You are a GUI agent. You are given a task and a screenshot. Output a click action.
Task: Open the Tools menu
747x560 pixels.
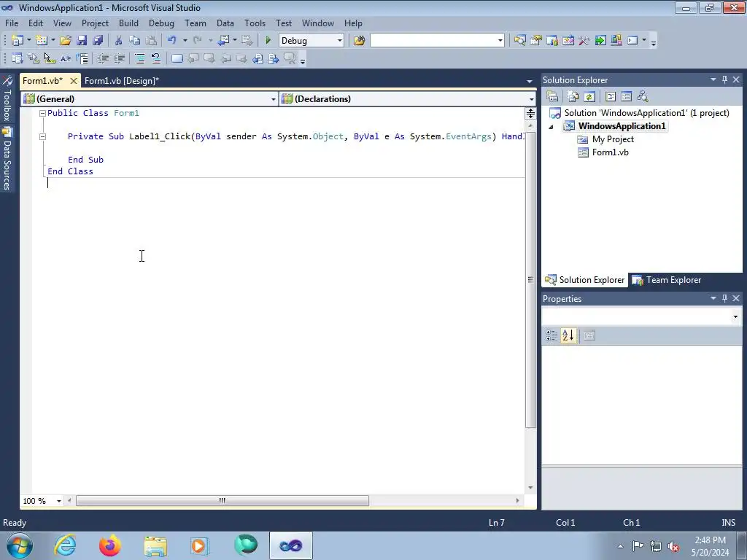[255, 23]
